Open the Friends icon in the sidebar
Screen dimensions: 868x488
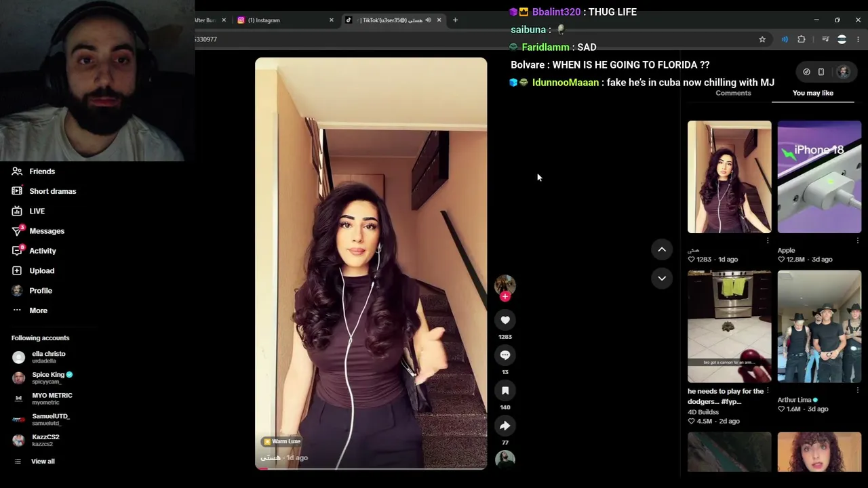click(17, 171)
